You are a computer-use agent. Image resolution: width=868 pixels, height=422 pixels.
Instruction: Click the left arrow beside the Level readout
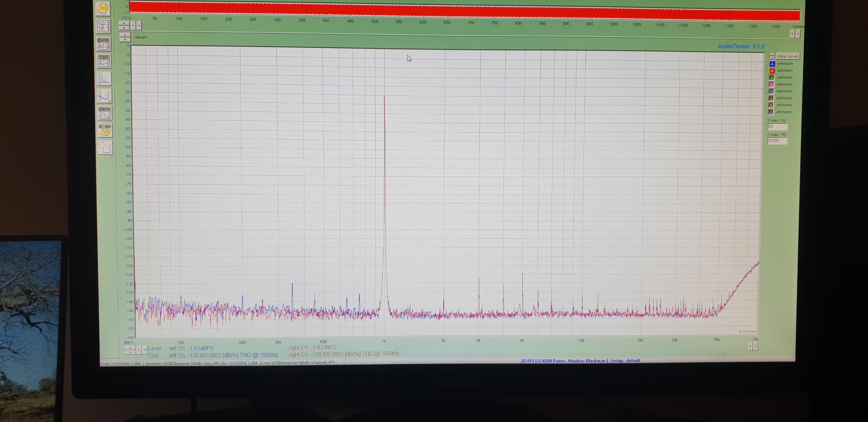pyautogui.click(x=139, y=350)
